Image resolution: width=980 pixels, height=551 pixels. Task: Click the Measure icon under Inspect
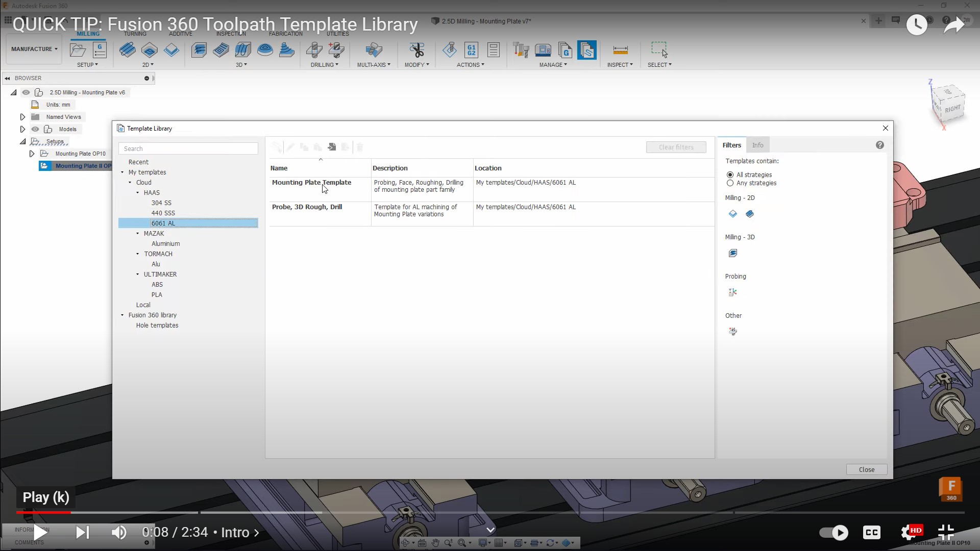coord(620,50)
